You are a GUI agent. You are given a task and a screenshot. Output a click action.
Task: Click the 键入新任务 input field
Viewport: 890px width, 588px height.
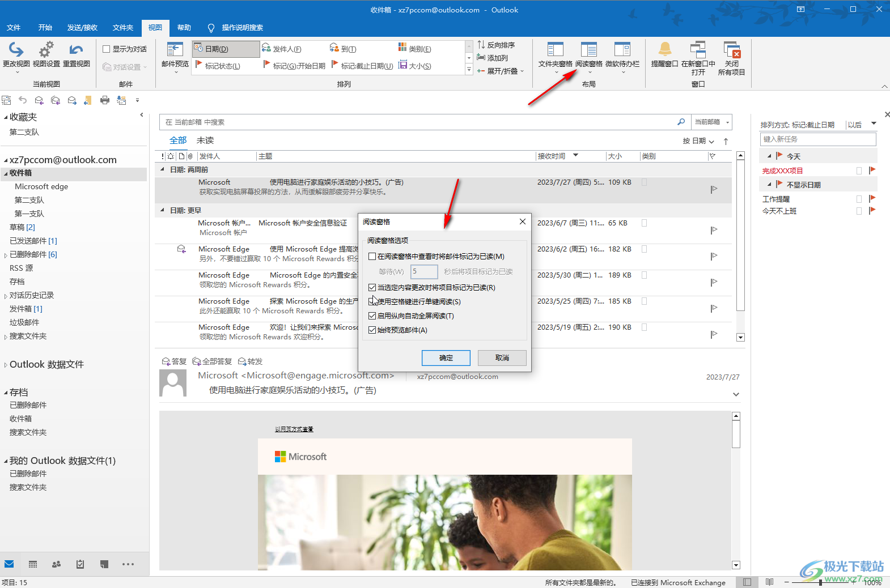(818, 139)
